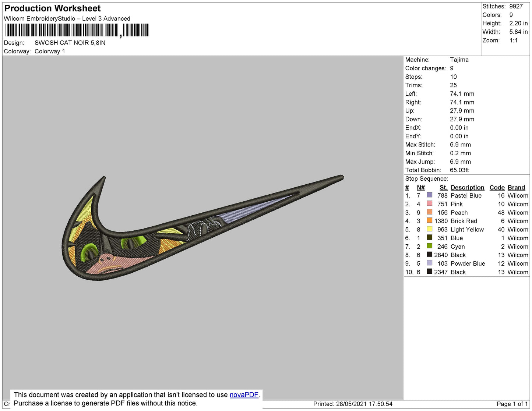Click the Machine value Tajima
The image size is (532, 411).
459,60
